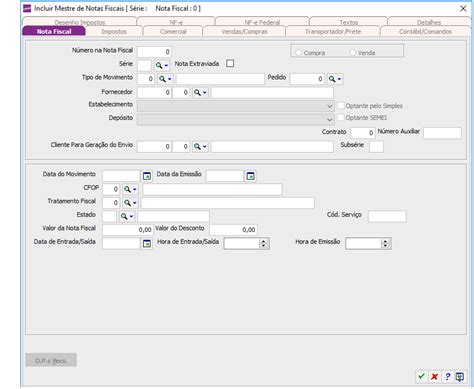
Task: Click the Subsérie field
Action: pos(376,146)
